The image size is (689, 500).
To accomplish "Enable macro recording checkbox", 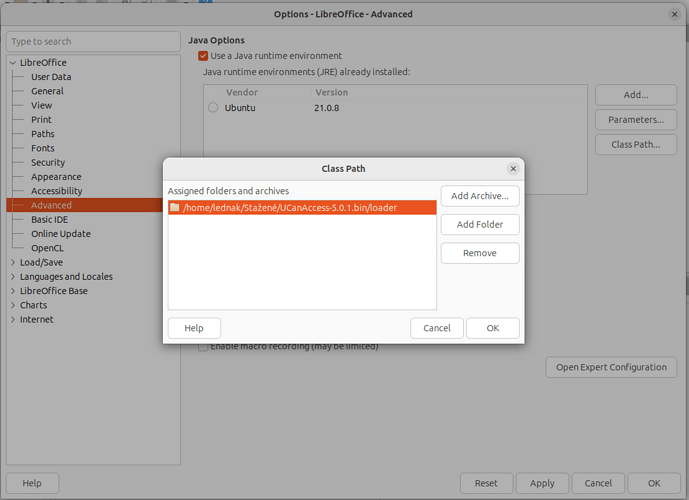I will (x=203, y=347).
